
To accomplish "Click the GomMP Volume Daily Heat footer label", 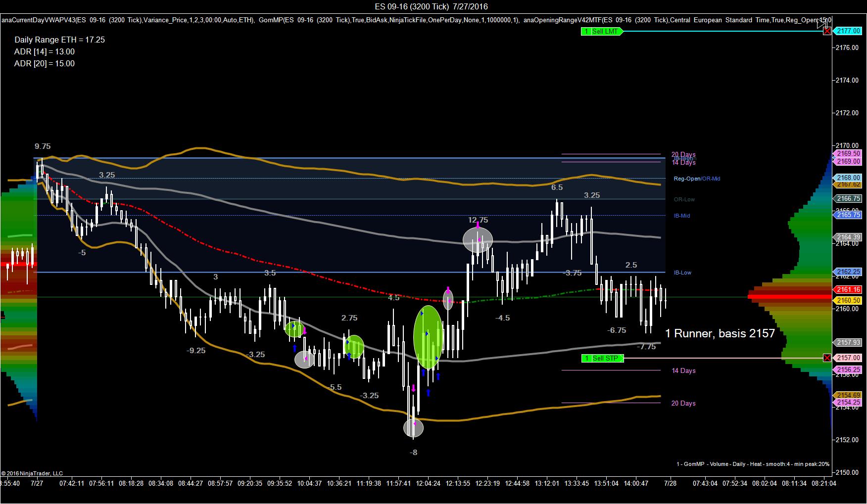I will tap(753, 464).
